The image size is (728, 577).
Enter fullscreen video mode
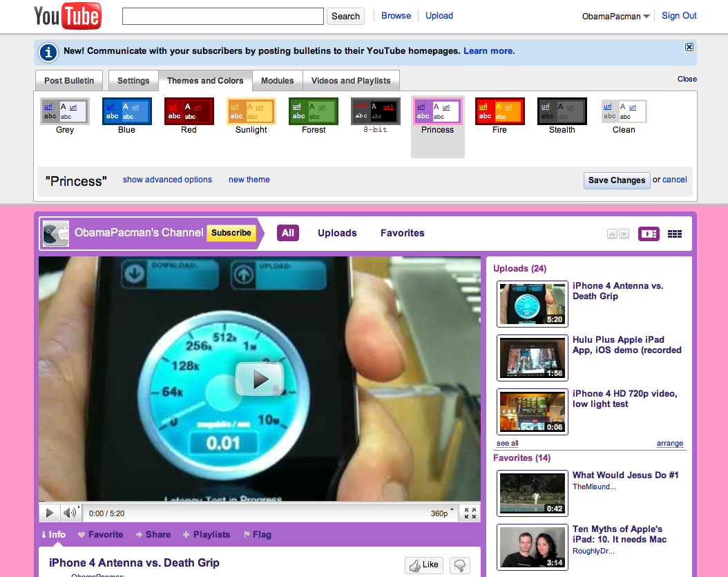470,513
